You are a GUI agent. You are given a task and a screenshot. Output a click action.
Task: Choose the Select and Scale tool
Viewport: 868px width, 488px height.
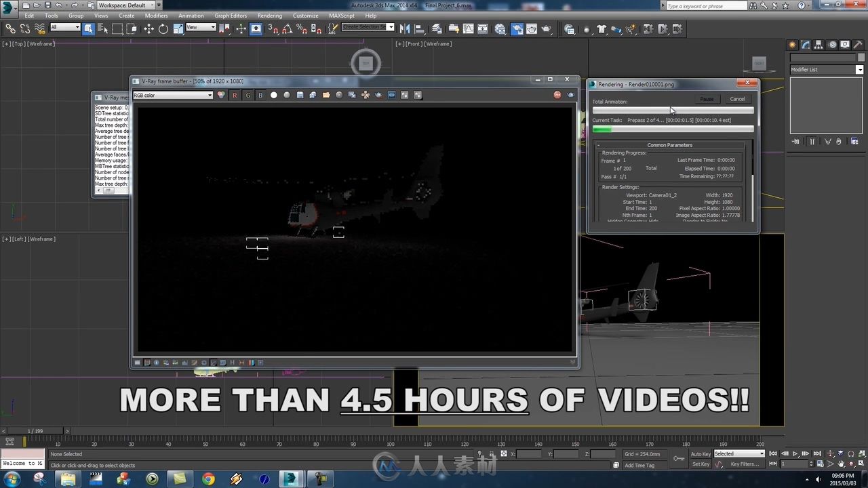[x=178, y=29]
